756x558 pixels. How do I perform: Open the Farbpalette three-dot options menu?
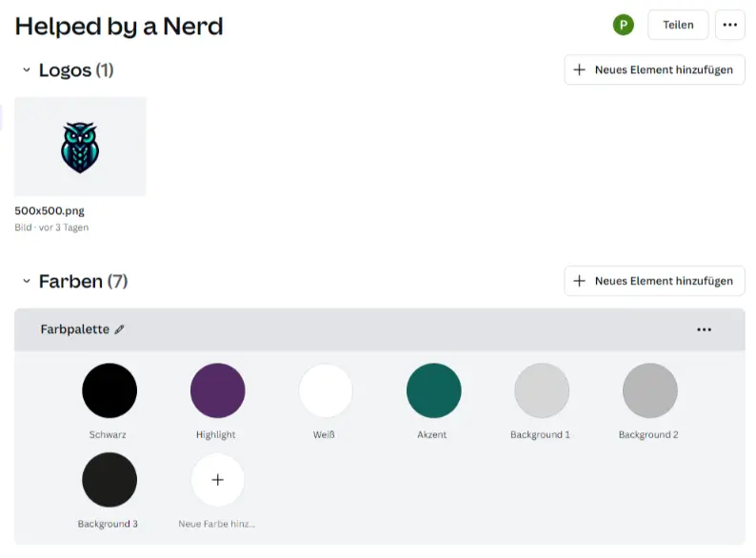tap(704, 329)
